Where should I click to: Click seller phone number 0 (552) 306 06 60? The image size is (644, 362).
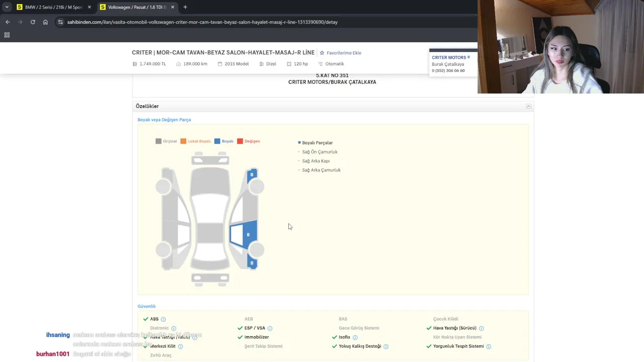[448, 71]
